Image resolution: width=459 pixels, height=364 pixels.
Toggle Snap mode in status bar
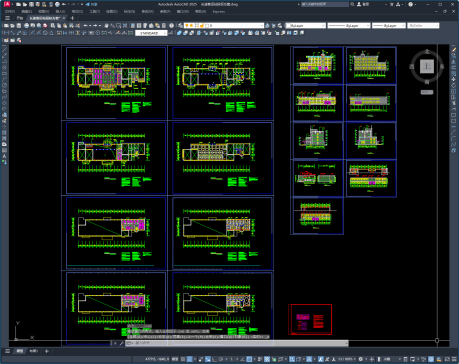point(189,359)
